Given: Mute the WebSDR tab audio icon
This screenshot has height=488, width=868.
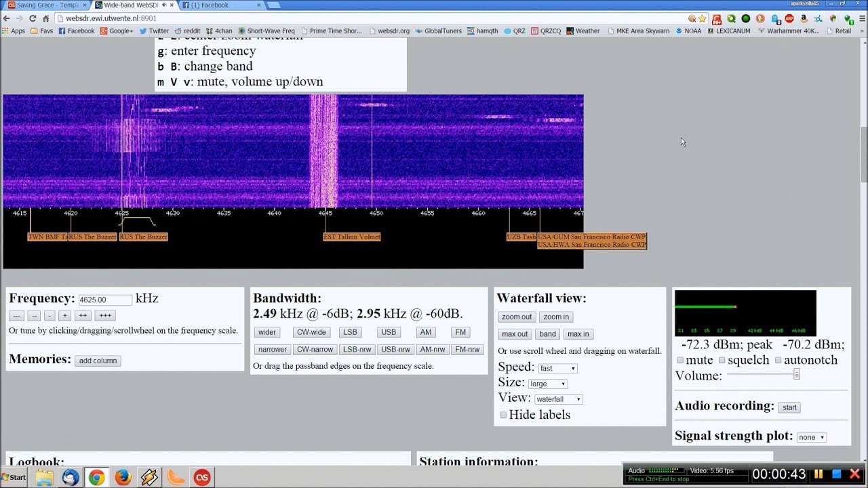Looking at the screenshot, I should (x=163, y=5).
